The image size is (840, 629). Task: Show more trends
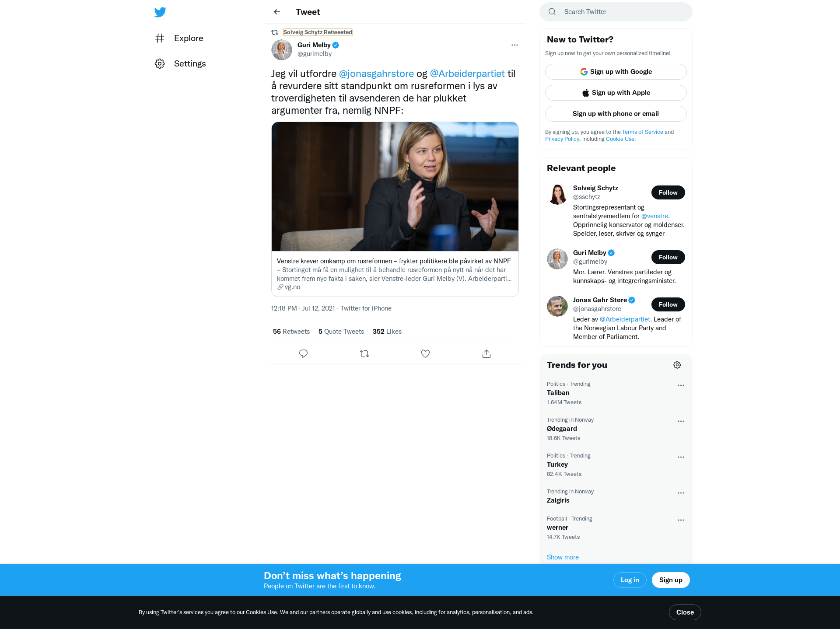[x=563, y=557]
